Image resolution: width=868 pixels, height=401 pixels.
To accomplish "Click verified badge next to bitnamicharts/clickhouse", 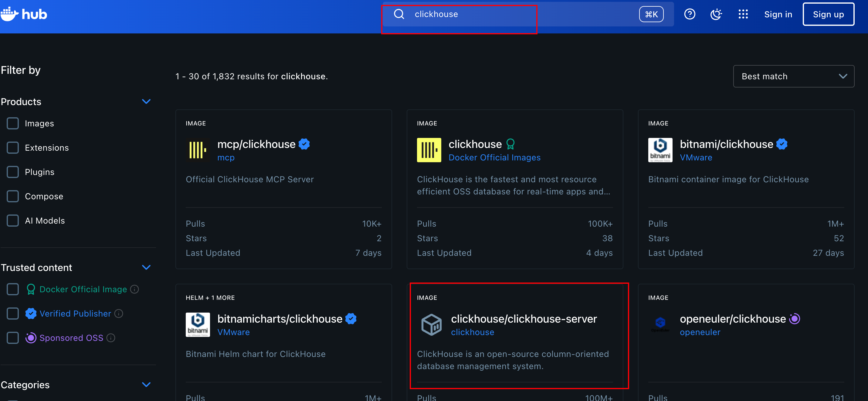I will (x=351, y=319).
